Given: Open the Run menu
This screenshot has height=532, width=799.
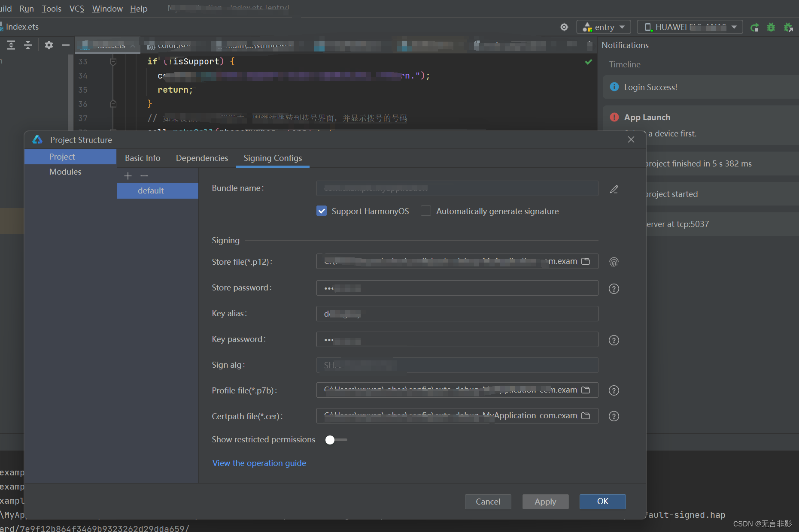Looking at the screenshot, I should click(x=27, y=9).
